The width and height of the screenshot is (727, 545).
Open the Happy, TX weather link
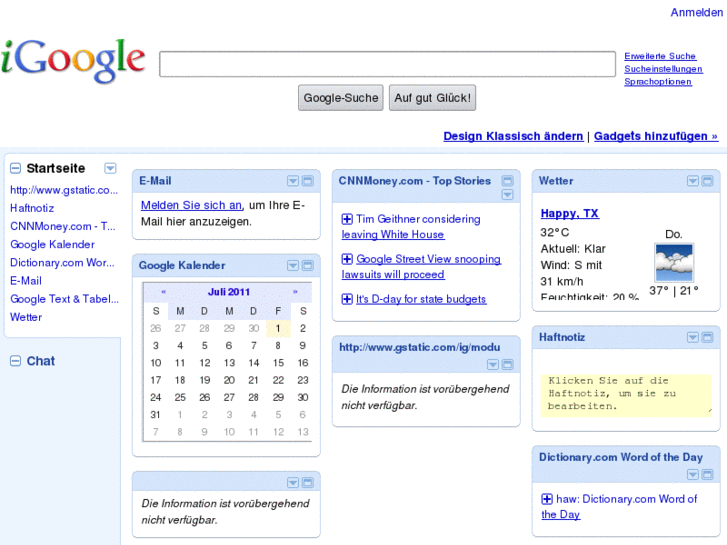click(570, 213)
